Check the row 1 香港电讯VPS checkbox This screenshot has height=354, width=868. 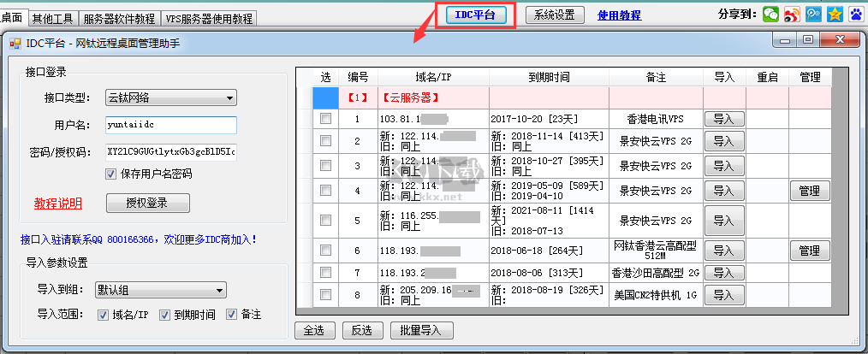325,118
